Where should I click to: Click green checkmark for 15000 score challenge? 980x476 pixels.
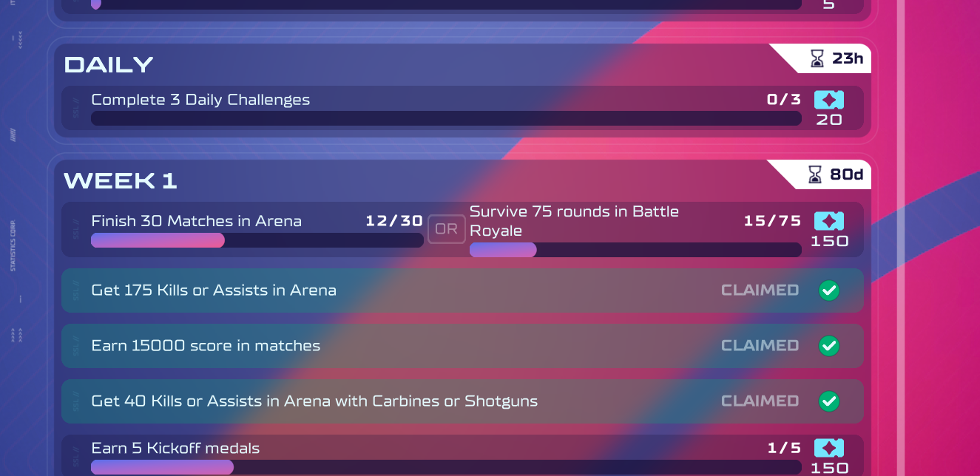coord(829,345)
